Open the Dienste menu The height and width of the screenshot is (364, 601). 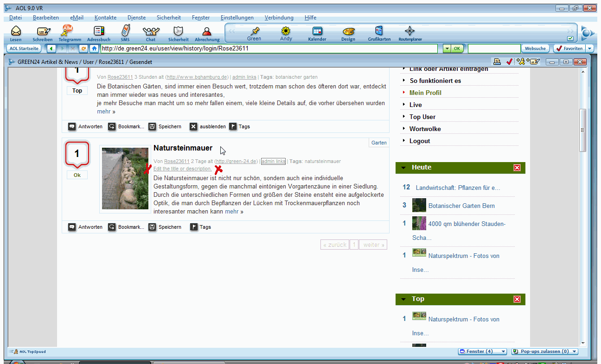[x=136, y=18]
